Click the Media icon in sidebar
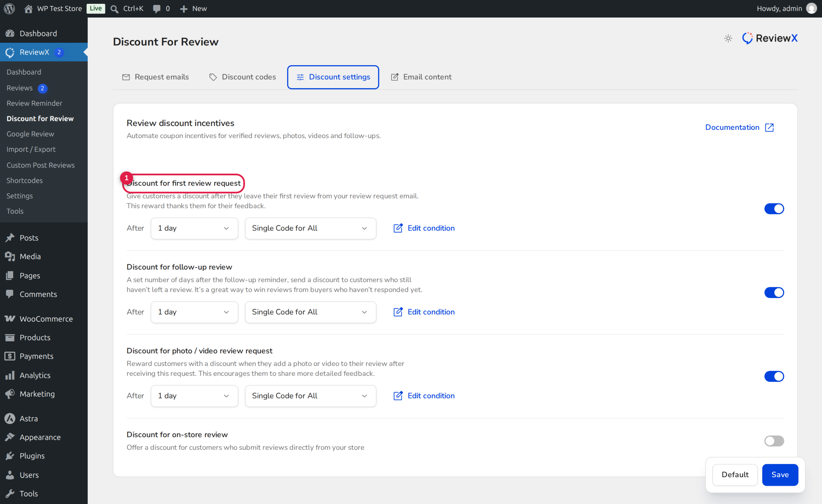This screenshot has width=822, height=504. 10,256
